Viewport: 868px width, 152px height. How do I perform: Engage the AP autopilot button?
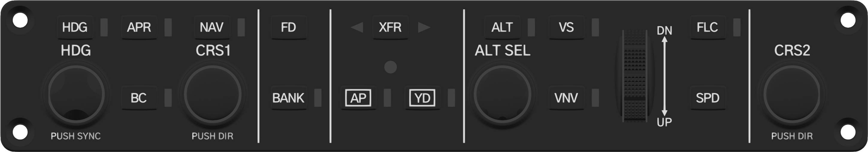[x=358, y=98]
